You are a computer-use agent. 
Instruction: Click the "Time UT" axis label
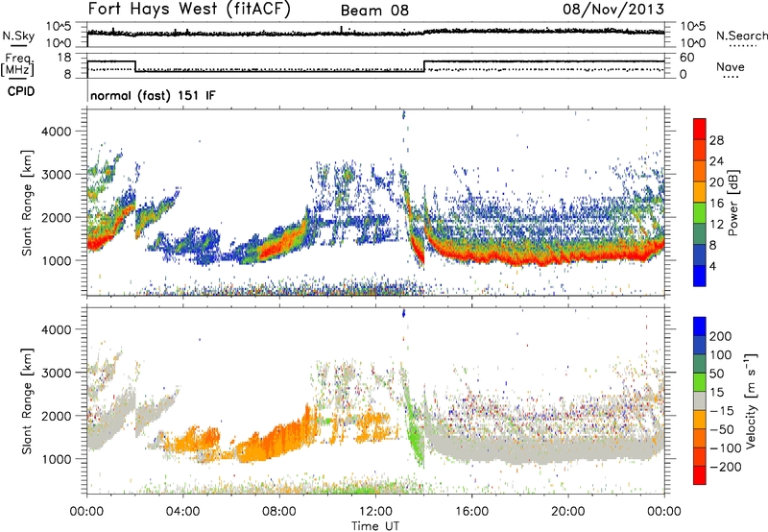click(375, 526)
